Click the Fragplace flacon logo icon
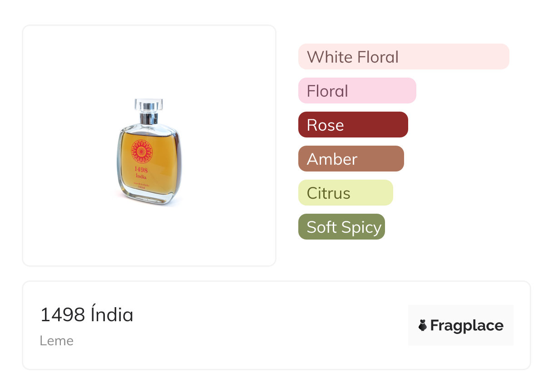Image resolution: width=553 pixels, height=392 pixels. (423, 325)
